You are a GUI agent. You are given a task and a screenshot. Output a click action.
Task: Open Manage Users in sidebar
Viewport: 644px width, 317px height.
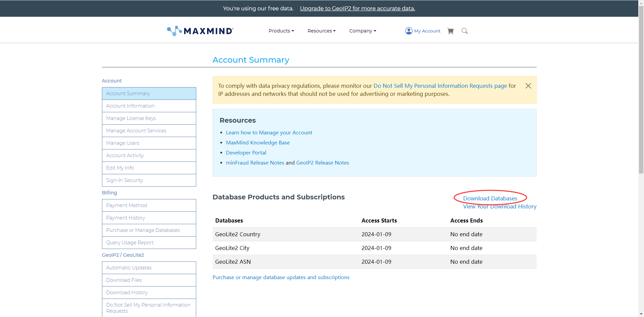click(149, 143)
